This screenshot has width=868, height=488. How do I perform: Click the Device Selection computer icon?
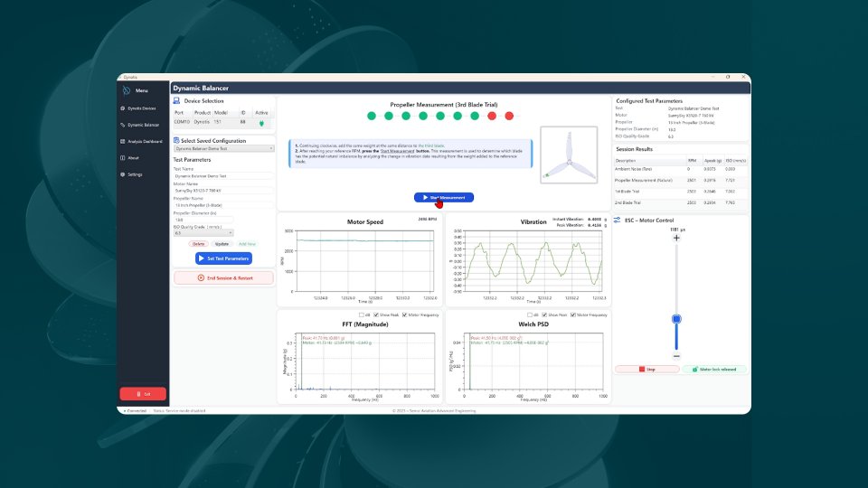176,100
